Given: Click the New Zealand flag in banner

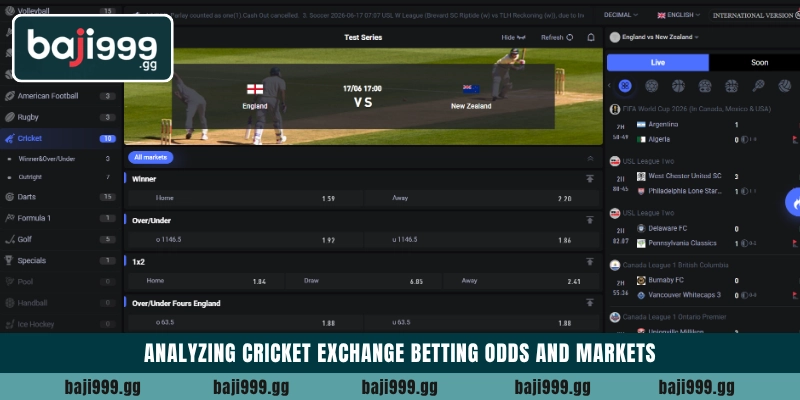Looking at the screenshot, I should [x=471, y=89].
